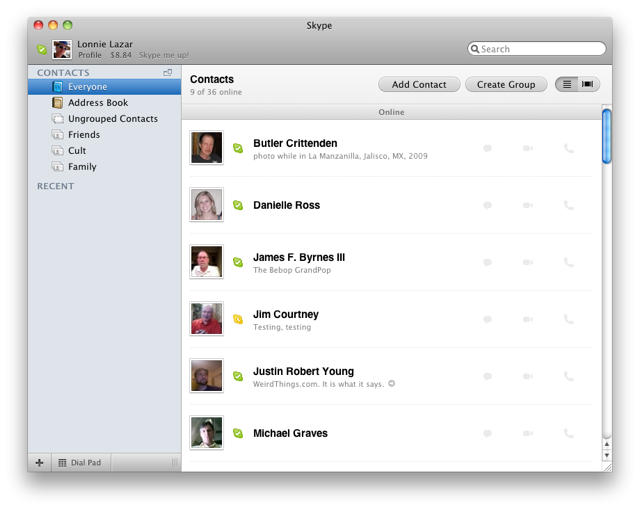The width and height of the screenshot is (640, 510).
Task: Chat with Justin Robert Young
Action: point(487,376)
